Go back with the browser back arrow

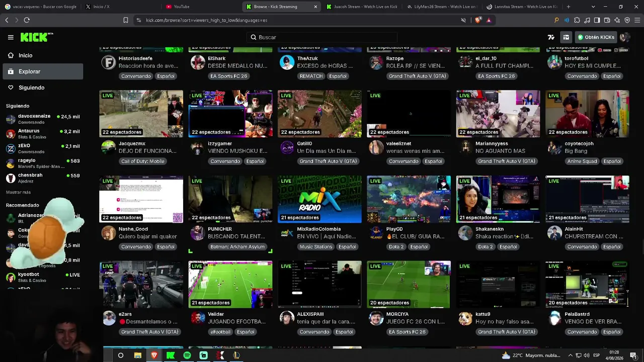click(x=7, y=20)
